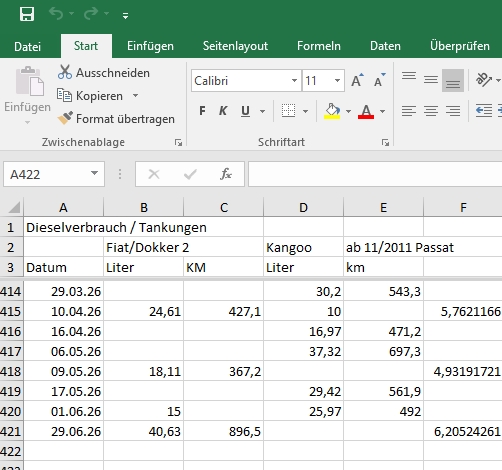
Task: Open the Datei tab
Action: click(27, 46)
